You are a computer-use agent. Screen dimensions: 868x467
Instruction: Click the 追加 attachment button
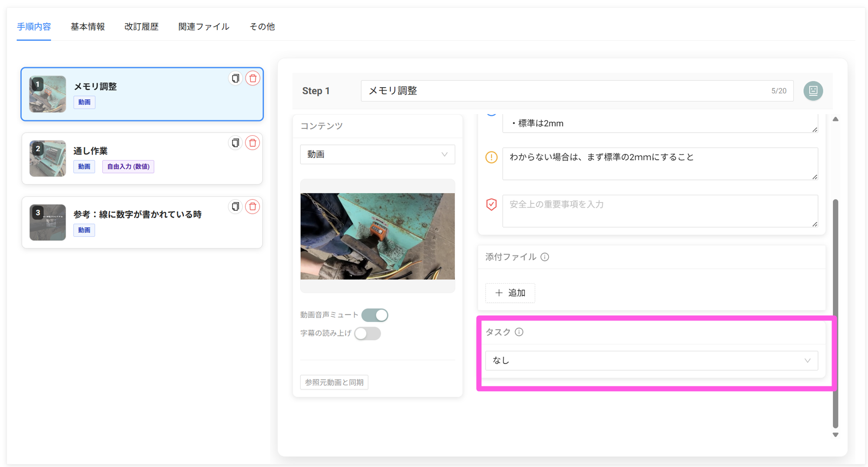tap(510, 293)
